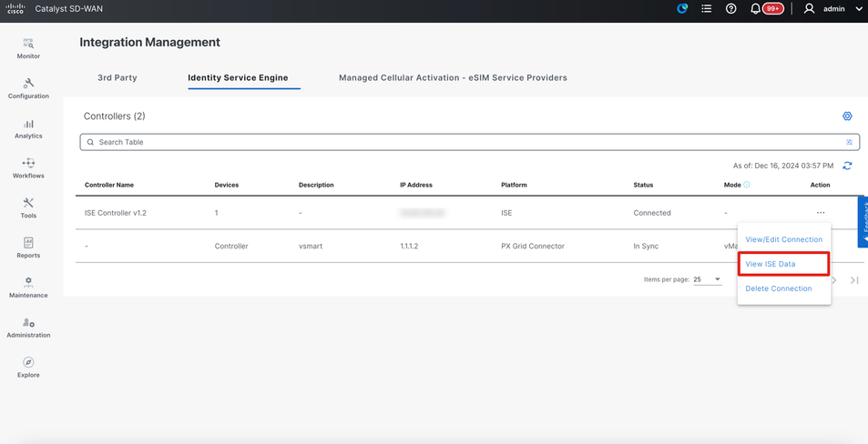Click the Integration Management heading
The width and height of the screenshot is (868, 444).
pos(150,43)
